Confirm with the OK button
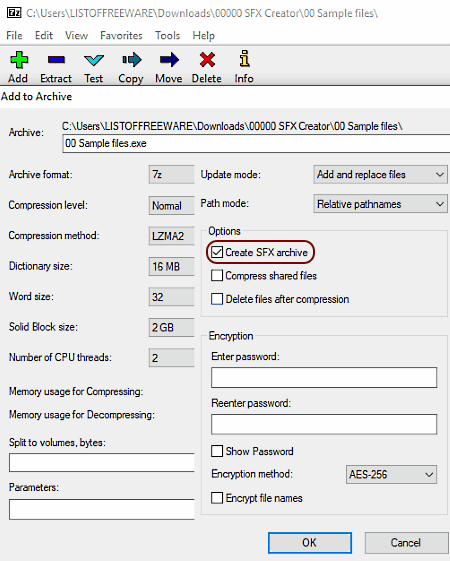The width and height of the screenshot is (450, 561). (310, 543)
